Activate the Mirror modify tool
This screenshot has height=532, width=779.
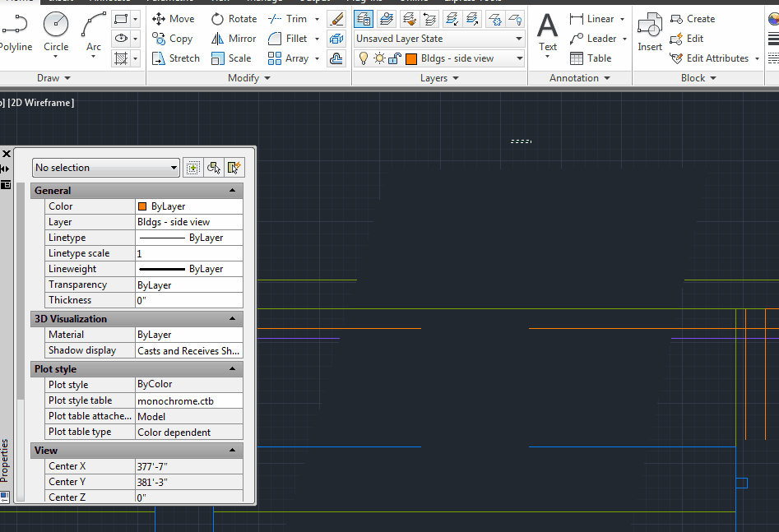click(234, 39)
